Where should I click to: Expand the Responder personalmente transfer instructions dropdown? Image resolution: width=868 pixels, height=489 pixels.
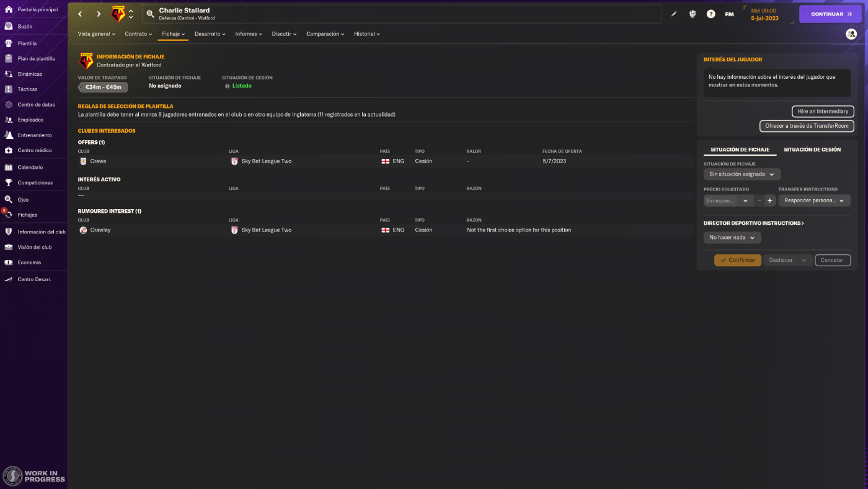[815, 200]
